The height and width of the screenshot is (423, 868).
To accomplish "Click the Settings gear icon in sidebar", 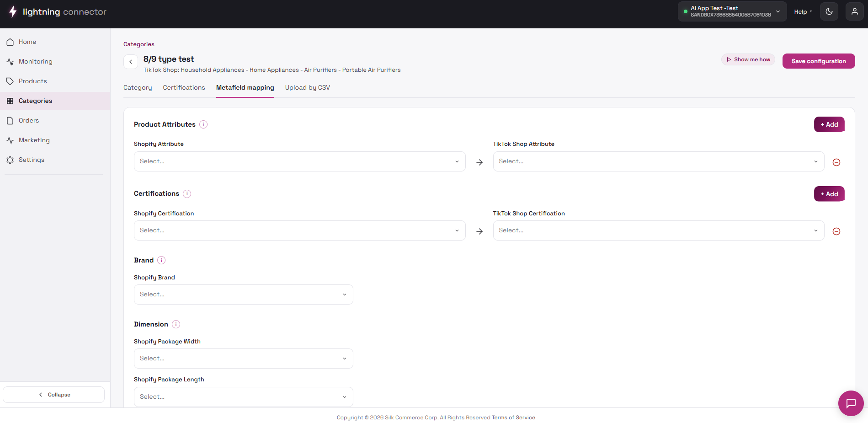I will coord(10,160).
